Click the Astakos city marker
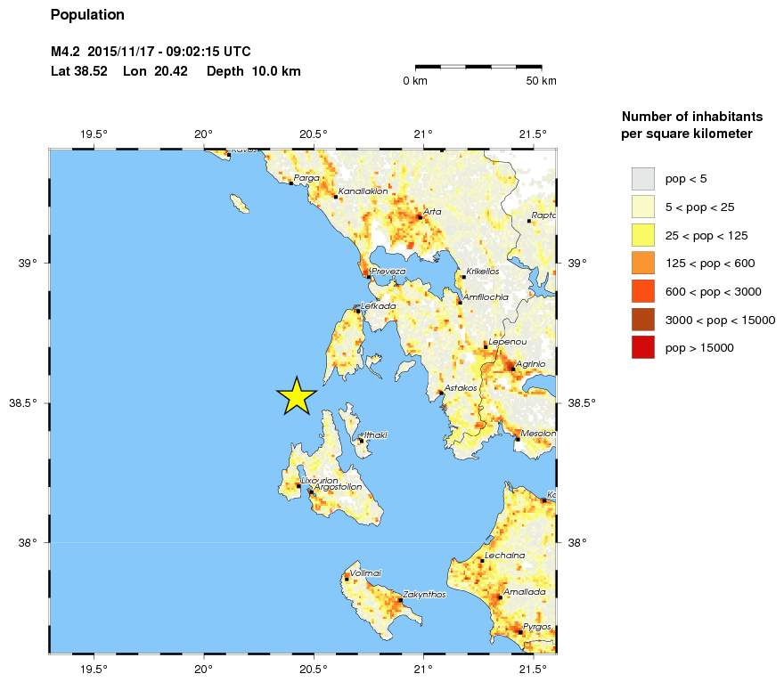The width and height of the screenshot is (784, 682). [442, 391]
